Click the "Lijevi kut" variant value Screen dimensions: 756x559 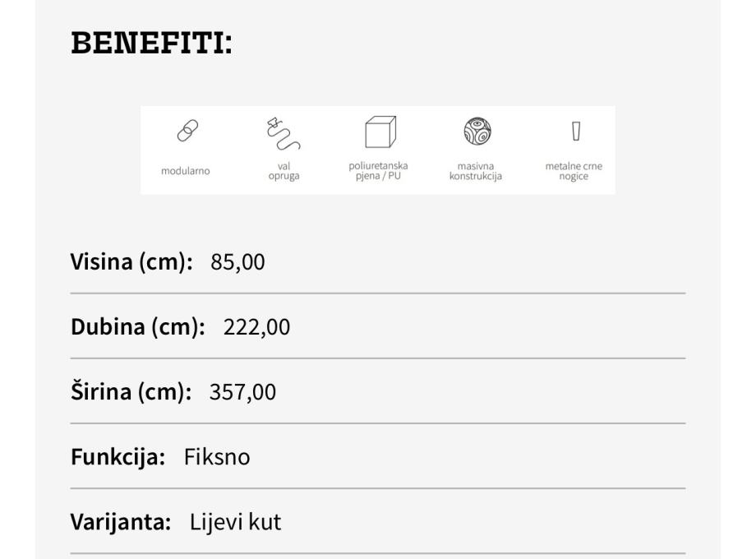[235, 522]
